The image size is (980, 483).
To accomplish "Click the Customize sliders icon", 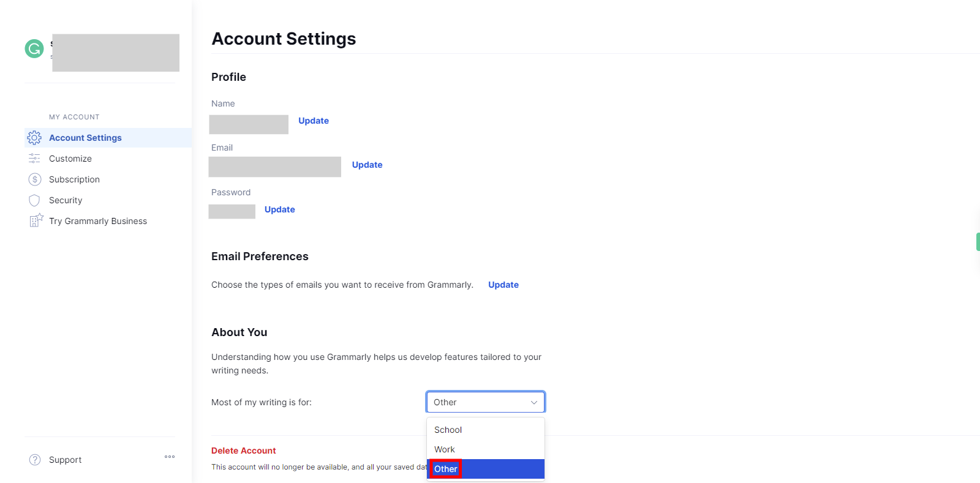I will [34, 159].
